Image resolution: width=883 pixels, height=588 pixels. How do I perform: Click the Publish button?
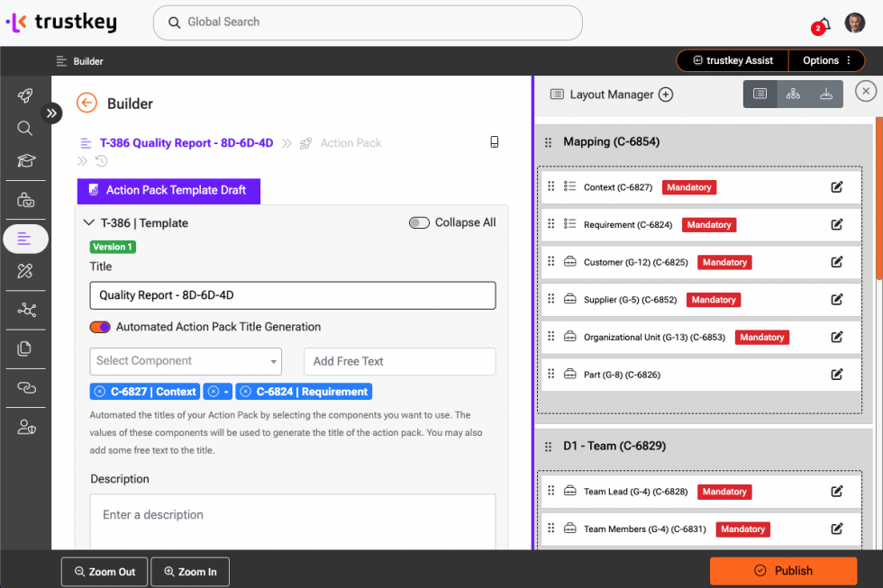coord(783,571)
